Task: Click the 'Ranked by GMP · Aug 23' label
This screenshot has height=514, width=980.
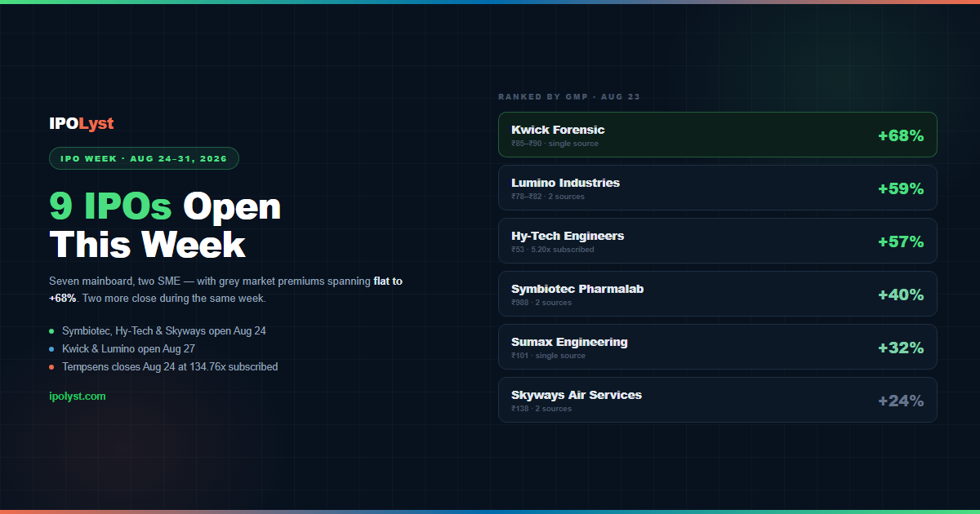Action: point(569,97)
